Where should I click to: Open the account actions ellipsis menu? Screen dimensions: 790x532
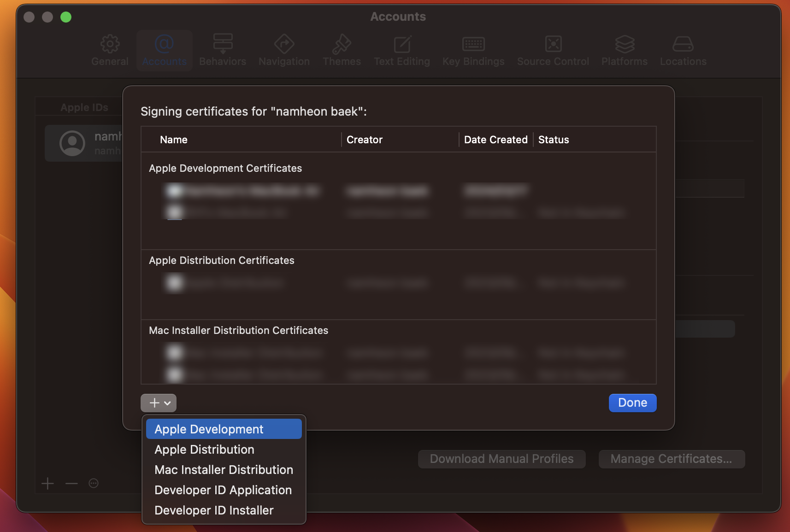pyautogui.click(x=94, y=483)
